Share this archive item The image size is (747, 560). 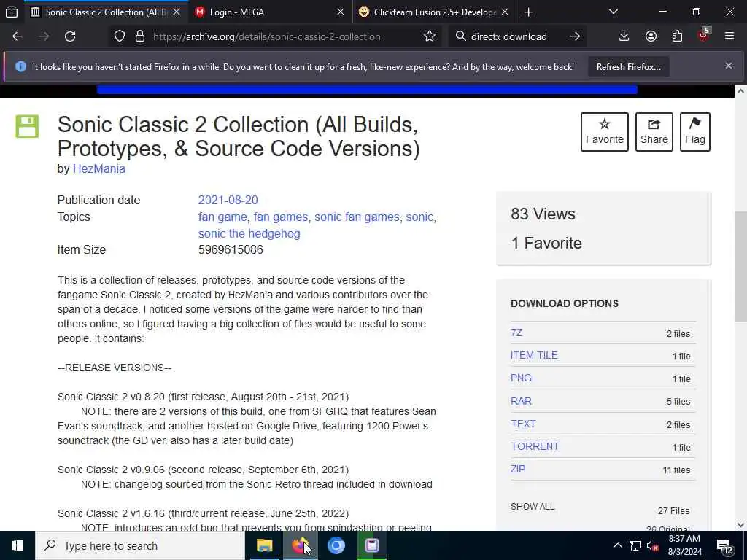point(654,132)
